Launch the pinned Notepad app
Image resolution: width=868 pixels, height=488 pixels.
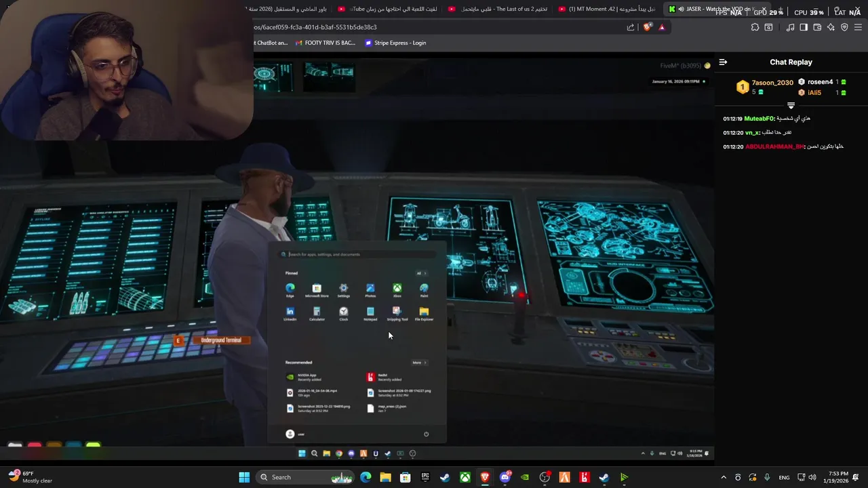(370, 313)
